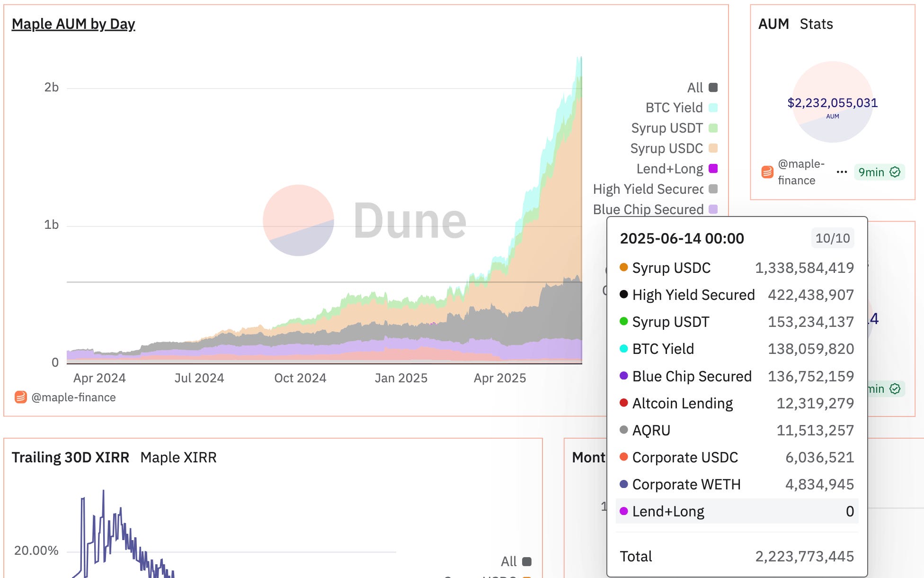Image resolution: width=924 pixels, height=578 pixels.
Task: Click Blue Chip Secured row in tooltip
Action: click(737, 377)
